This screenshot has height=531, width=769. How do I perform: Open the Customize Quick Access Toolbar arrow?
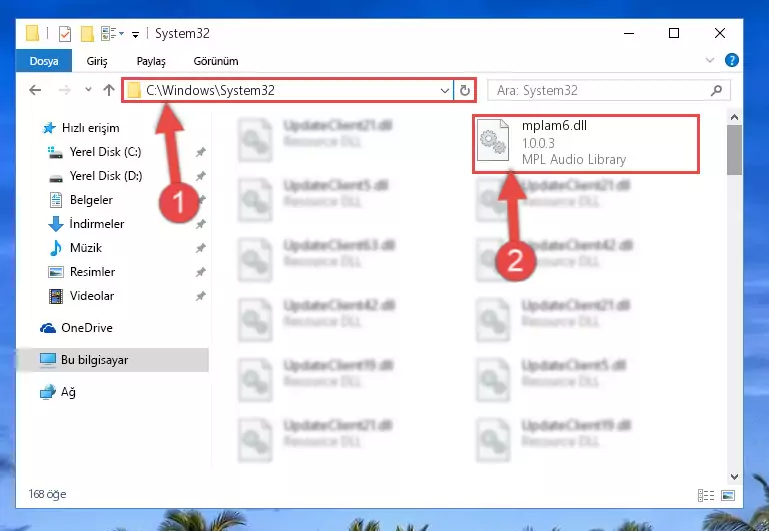[x=135, y=34]
